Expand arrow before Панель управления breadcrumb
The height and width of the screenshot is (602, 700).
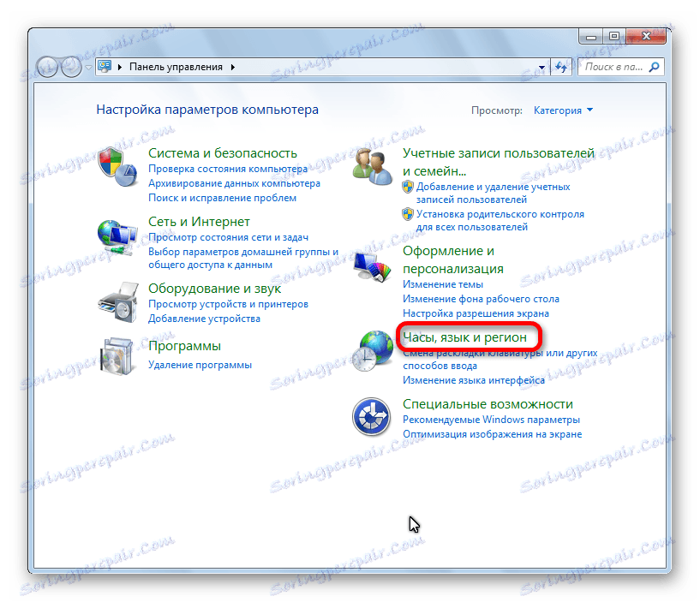click(x=120, y=67)
